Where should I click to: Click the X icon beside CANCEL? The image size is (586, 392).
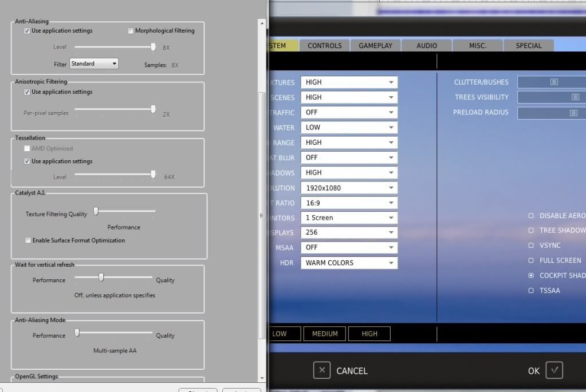coord(322,370)
